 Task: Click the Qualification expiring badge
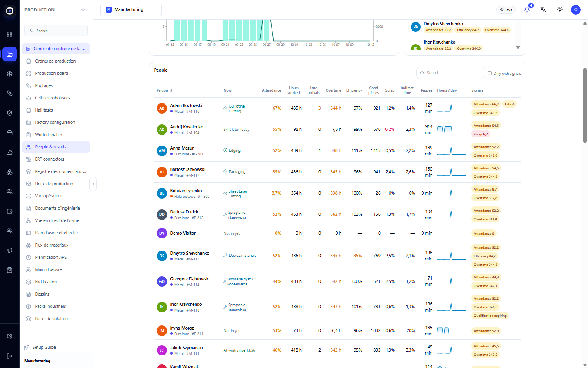(490, 316)
